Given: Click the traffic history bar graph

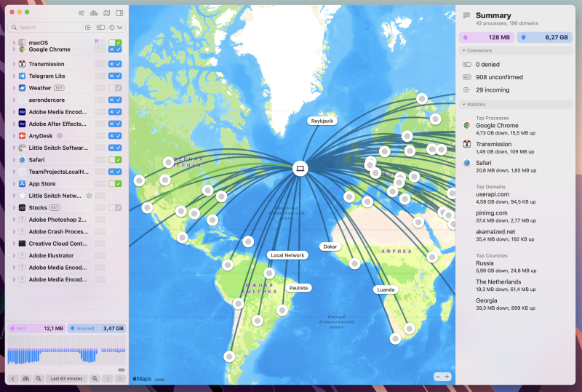Looking at the screenshot, I should pos(66,350).
